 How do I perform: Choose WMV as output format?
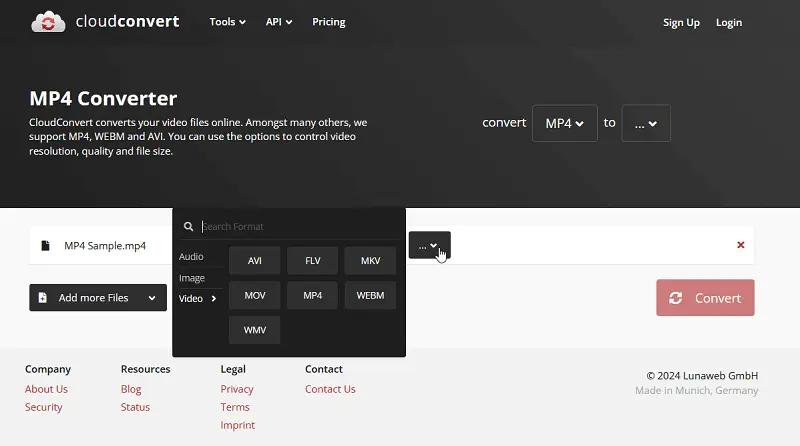click(255, 330)
